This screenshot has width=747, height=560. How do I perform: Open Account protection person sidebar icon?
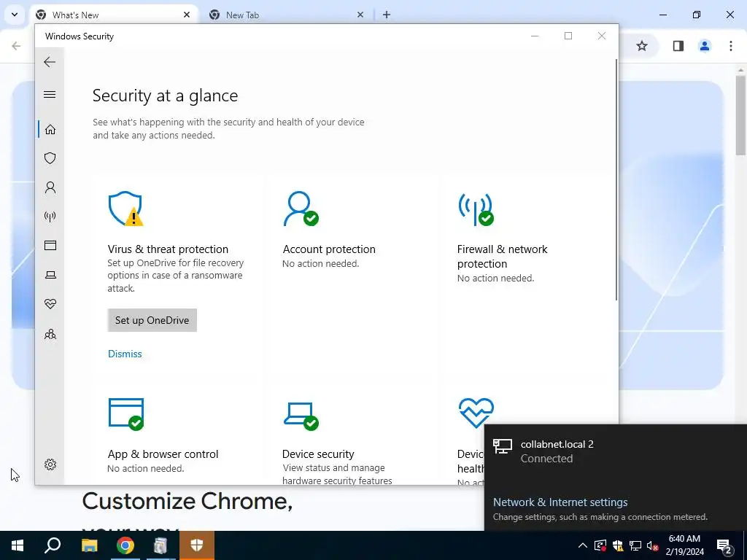[50, 187]
